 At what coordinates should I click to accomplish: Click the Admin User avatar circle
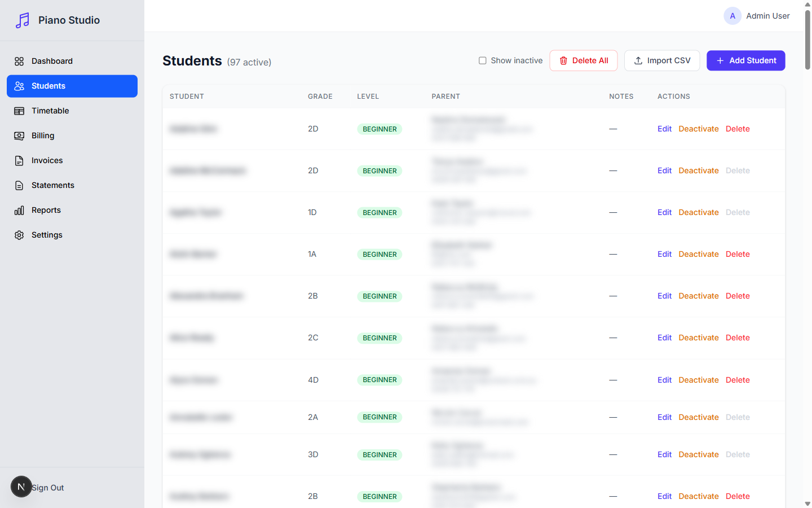pyautogui.click(x=732, y=16)
